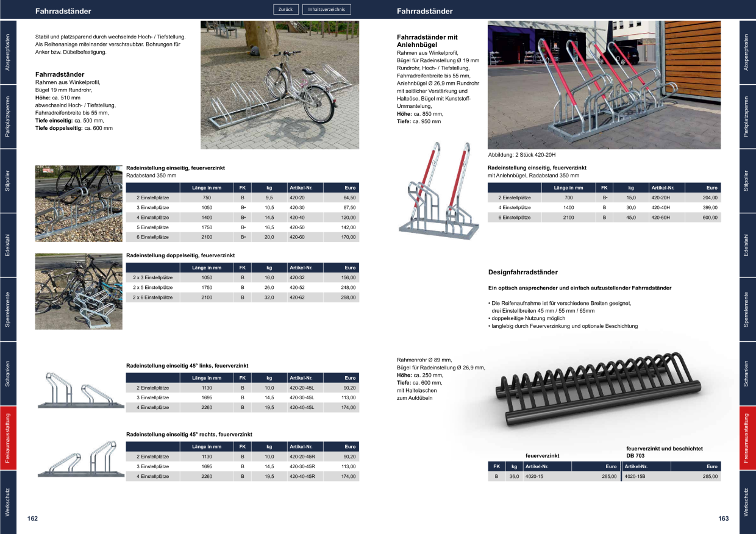Click article number 420-30
The height and width of the screenshot is (534, 756).
tap(298, 208)
